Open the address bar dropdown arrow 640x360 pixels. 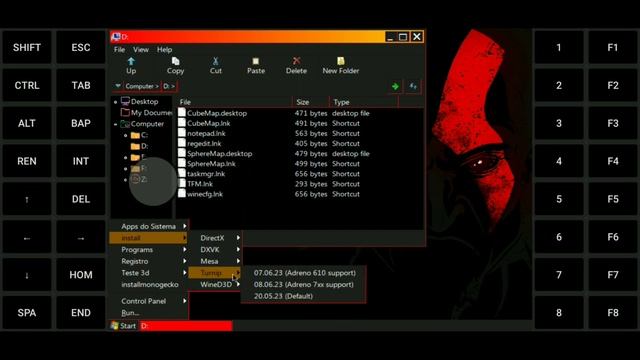[118, 86]
